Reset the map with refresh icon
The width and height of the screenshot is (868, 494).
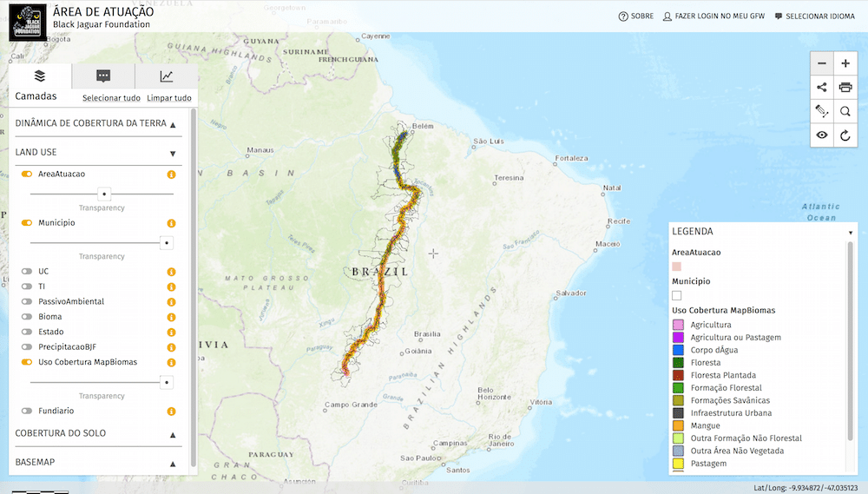coord(845,135)
